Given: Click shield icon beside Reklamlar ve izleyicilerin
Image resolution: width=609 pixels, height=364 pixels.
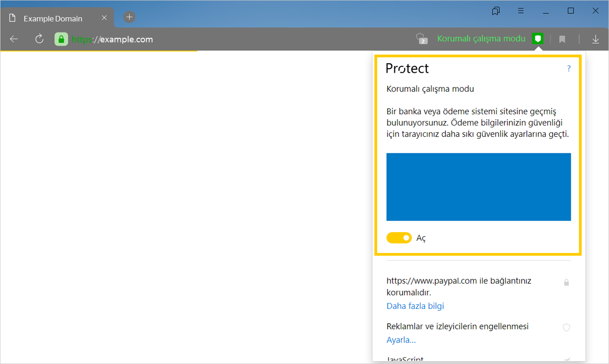Looking at the screenshot, I should click(566, 327).
